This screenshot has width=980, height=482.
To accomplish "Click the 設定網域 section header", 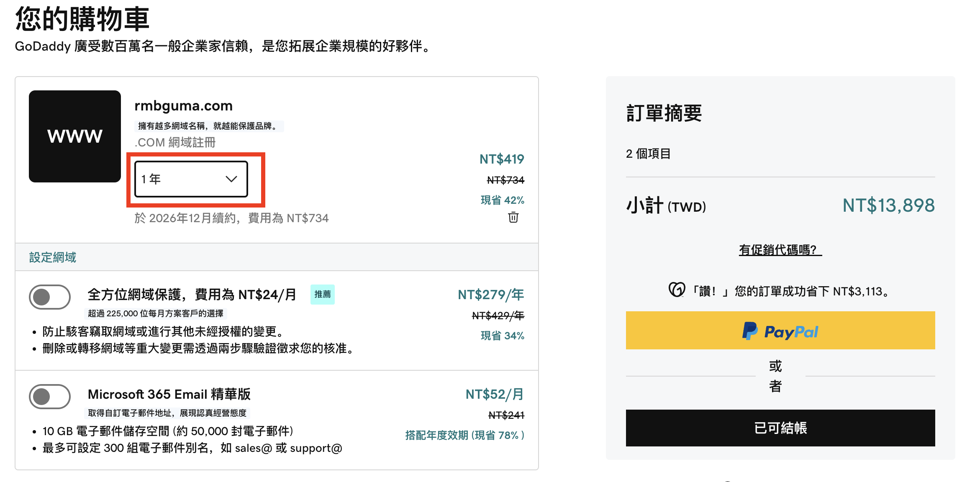I will 53,257.
